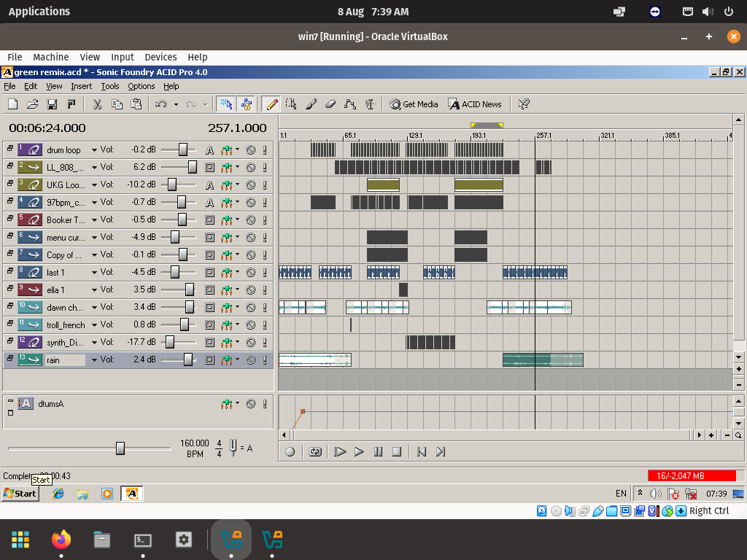The width and height of the screenshot is (747, 560).
Task: Click the 160.000 BPM tempo value
Action: tap(194, 443)
